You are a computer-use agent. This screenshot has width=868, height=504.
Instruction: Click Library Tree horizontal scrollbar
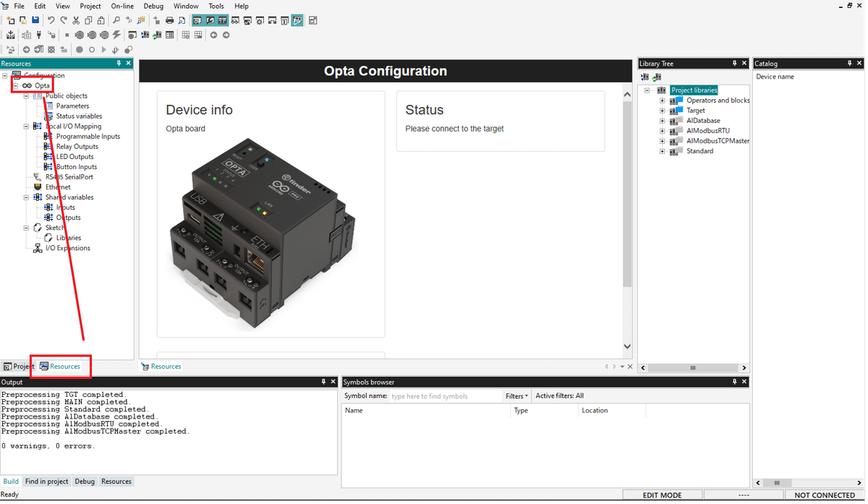point(692,368)
